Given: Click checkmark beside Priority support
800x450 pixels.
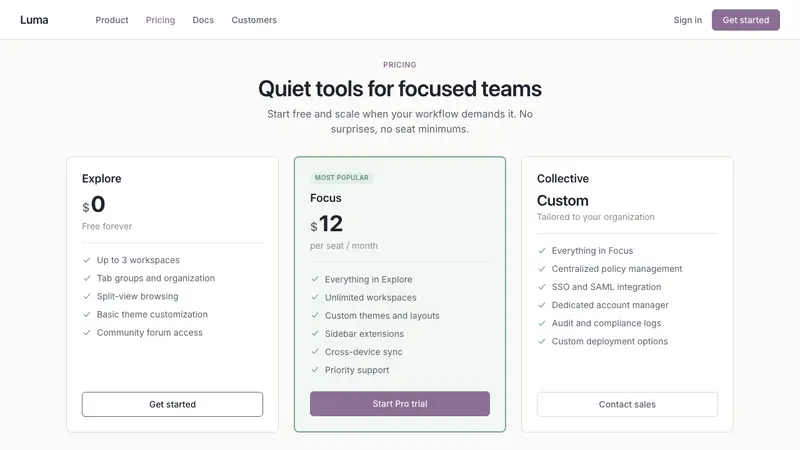Looking at the screenshot, I should 315,370.
